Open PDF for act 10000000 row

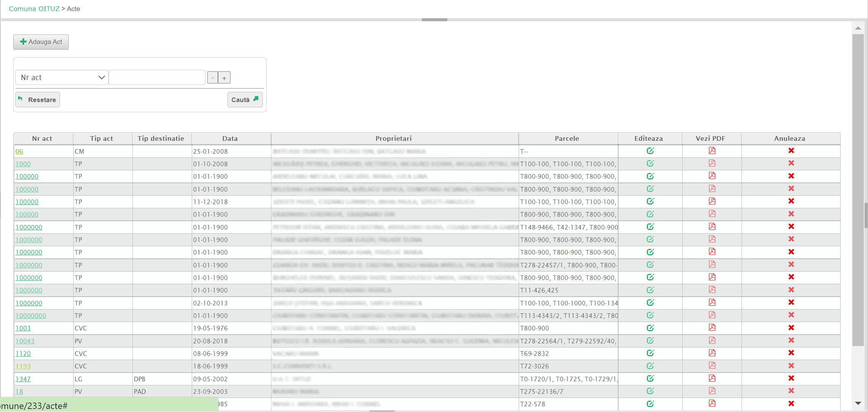tap(712, 315)
